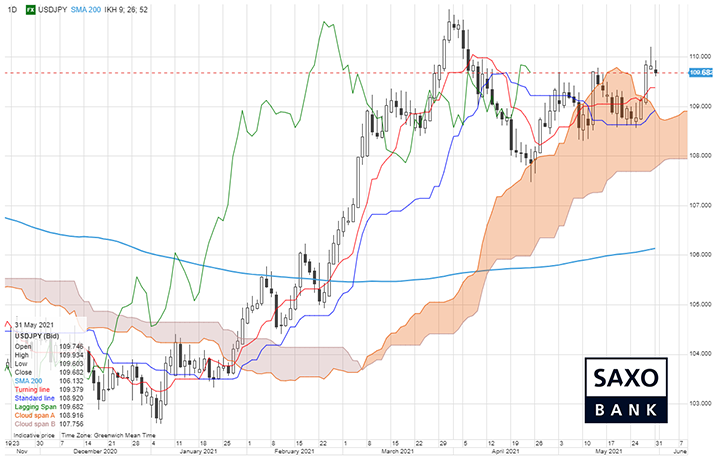Click the 109.000 price axis label
Image resolution: width=720 pixels, height=462 pixels.
click(x=700, y=106)
